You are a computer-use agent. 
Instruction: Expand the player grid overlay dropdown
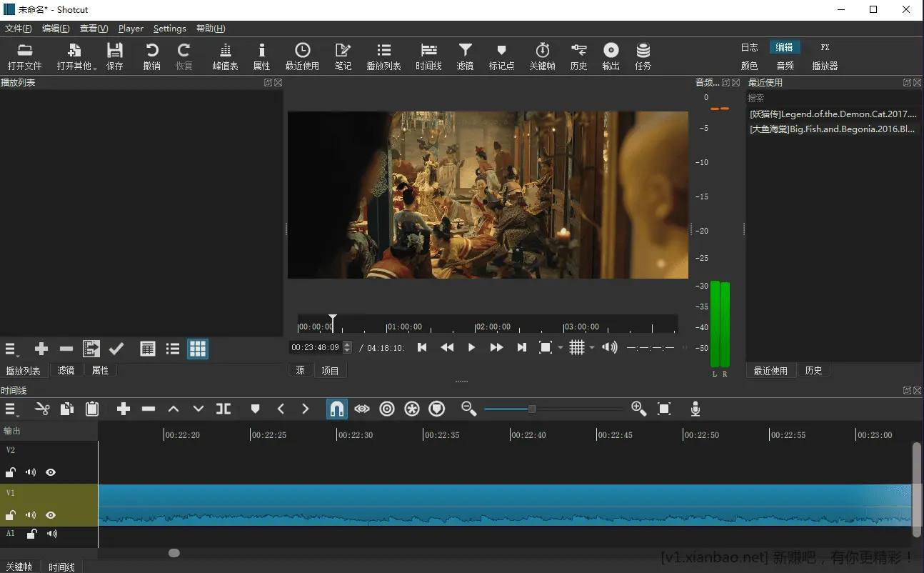pos(592,348)
